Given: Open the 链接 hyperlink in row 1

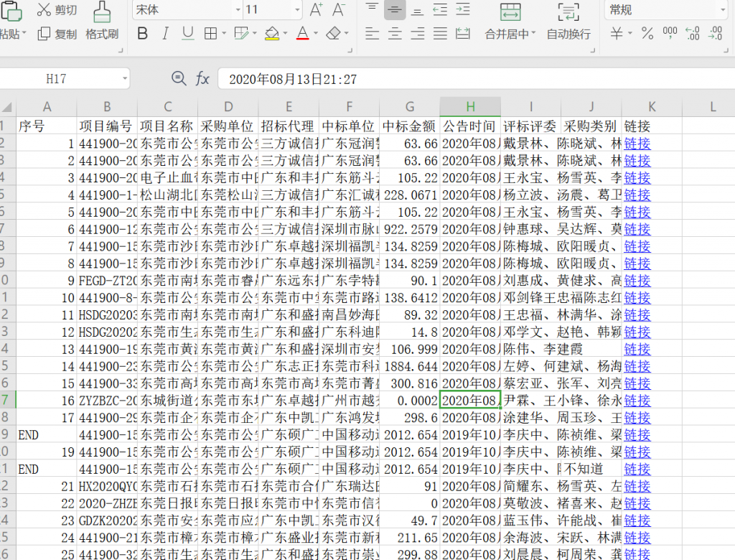Looking at the screenshot, I should tap(637, 143).
